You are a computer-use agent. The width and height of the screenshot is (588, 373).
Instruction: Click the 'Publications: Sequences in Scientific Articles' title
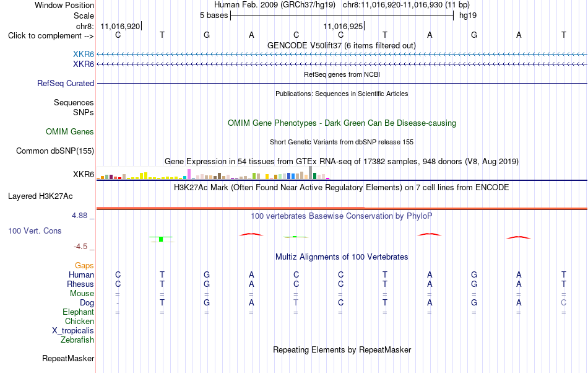point(342,94)
